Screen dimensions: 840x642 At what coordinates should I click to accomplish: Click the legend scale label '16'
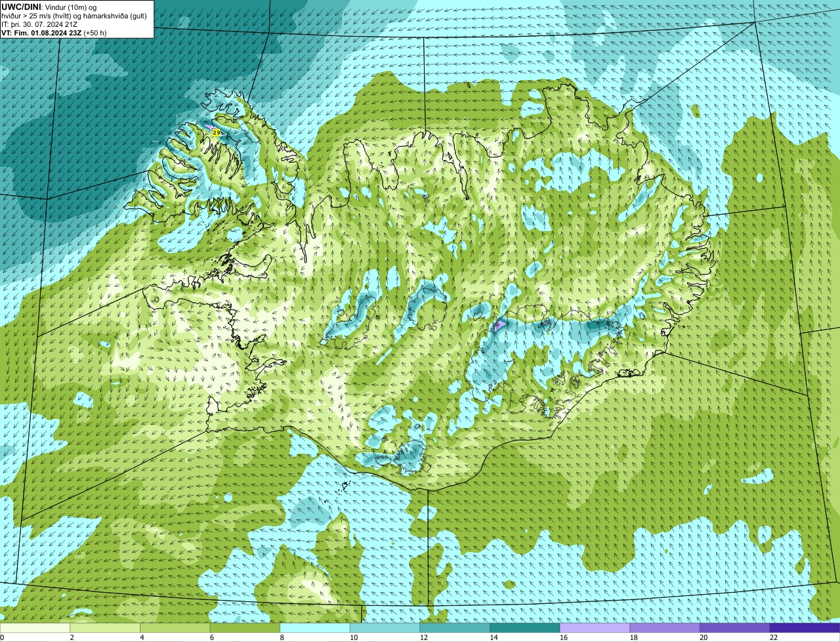pyautogui.click(x=564, y=637)
